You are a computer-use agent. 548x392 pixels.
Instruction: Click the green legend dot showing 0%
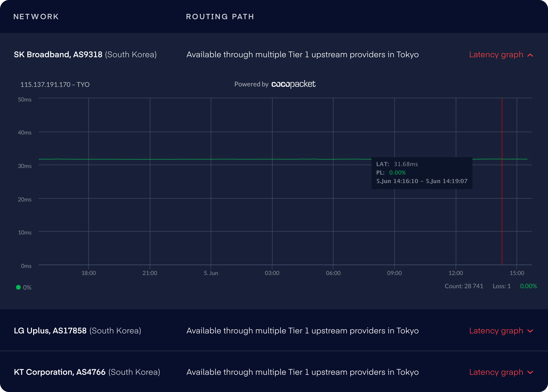click(x=18, y=287)
